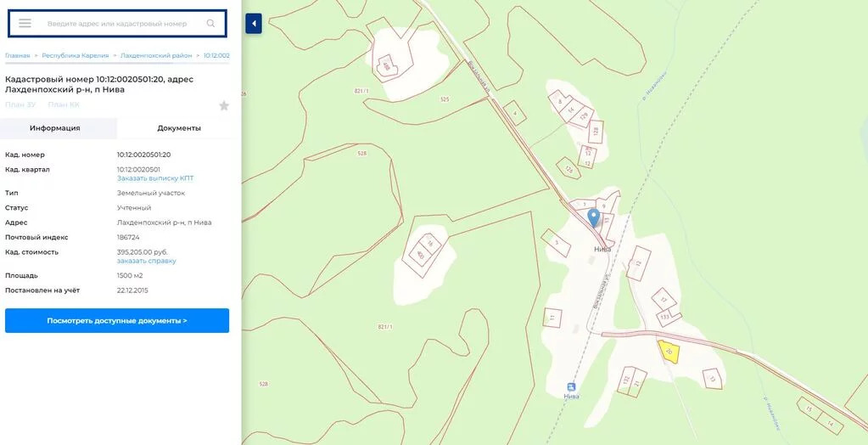Click the blue location pin marker

[x=593, y=217]
